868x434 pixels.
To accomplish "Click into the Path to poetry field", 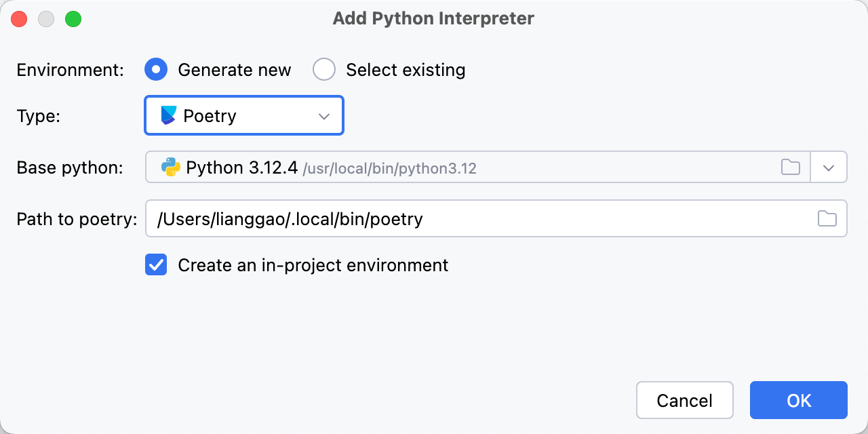I will click(475, 219).
